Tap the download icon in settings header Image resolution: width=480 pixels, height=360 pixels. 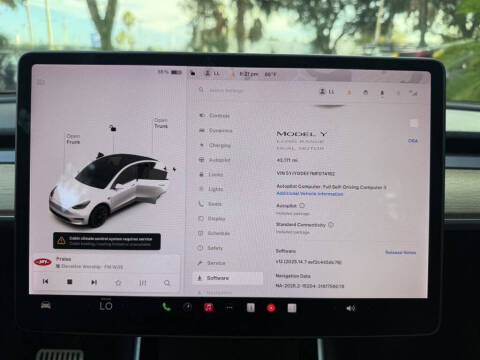point(382,93)
